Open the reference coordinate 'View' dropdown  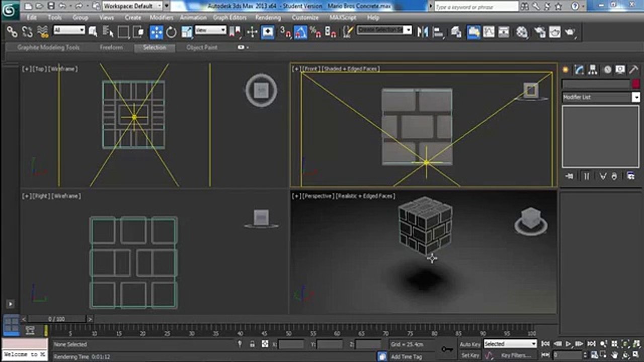(x=210, y=30)
